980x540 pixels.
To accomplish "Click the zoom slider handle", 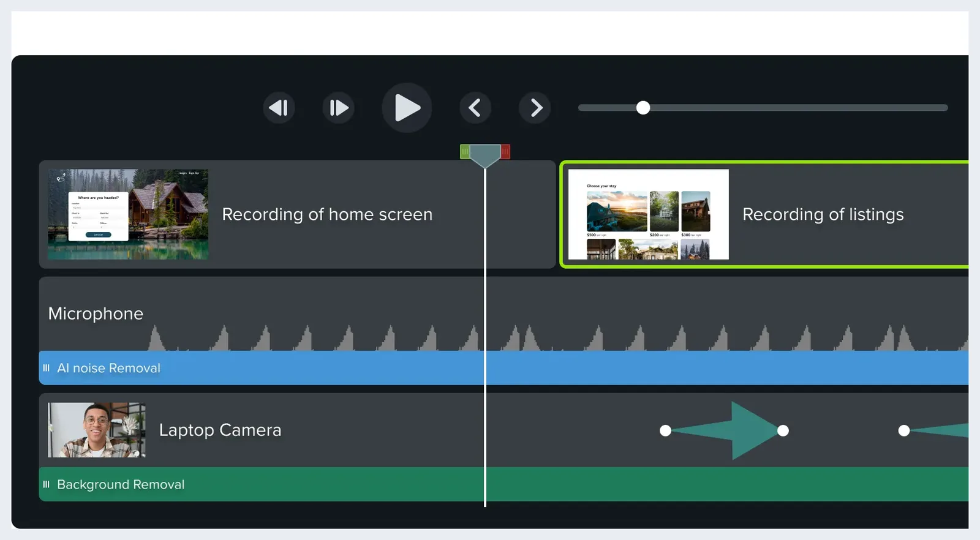I will click(x=643, y=108).
